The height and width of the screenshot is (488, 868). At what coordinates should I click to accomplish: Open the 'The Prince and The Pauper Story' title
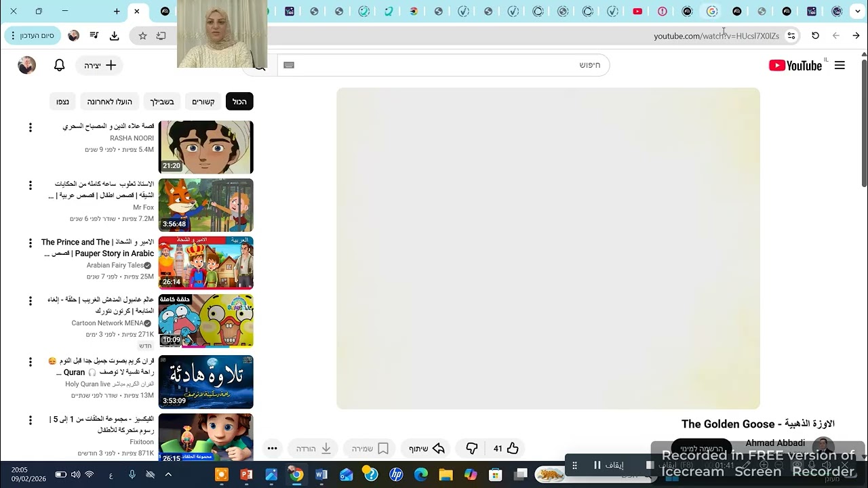[x=98, y=247]
